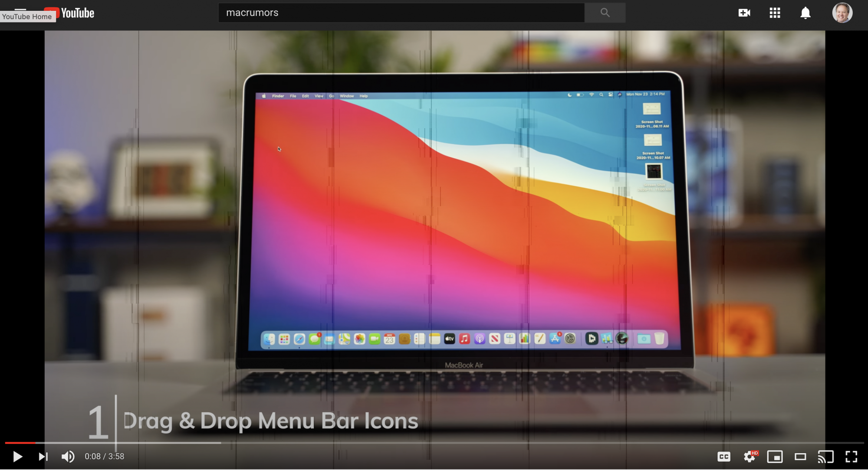Mute the video volume
This screenshot has width=868, height=470.
68,457
